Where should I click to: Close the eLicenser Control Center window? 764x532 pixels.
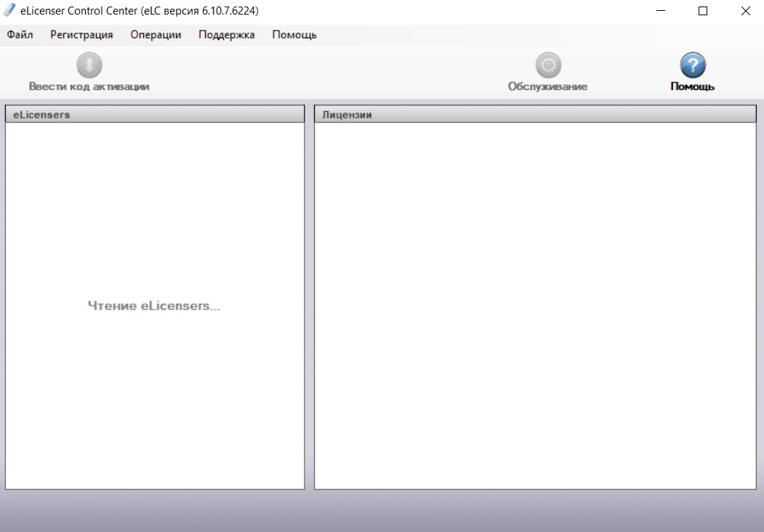[745, 11]
